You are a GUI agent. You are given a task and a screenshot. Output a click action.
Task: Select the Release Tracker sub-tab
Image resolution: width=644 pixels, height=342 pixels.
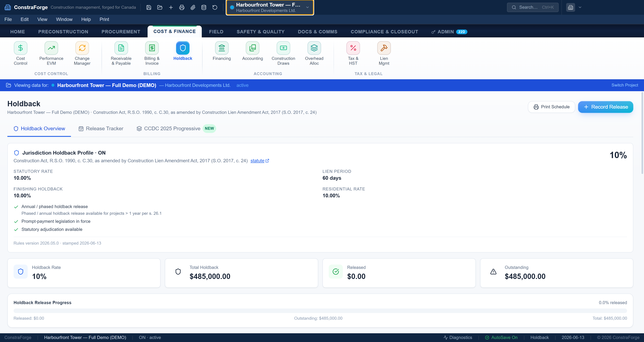click(101, 128)
